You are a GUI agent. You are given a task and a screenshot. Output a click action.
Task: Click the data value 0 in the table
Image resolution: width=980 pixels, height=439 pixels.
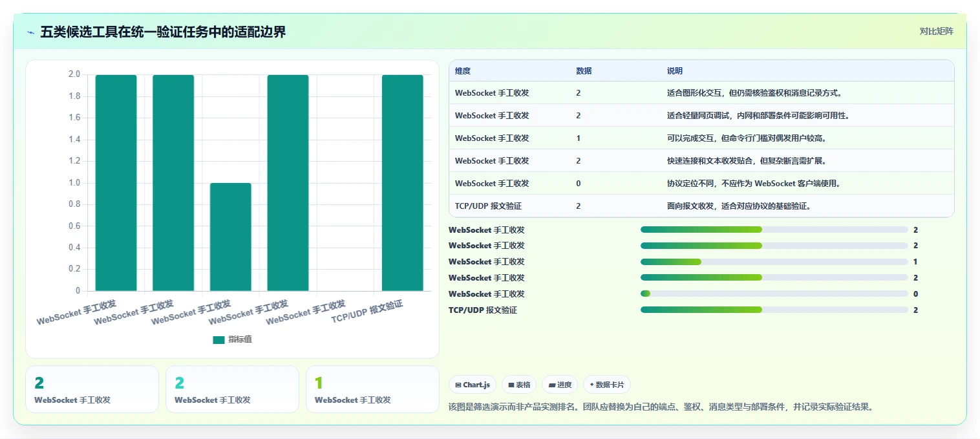579,184
